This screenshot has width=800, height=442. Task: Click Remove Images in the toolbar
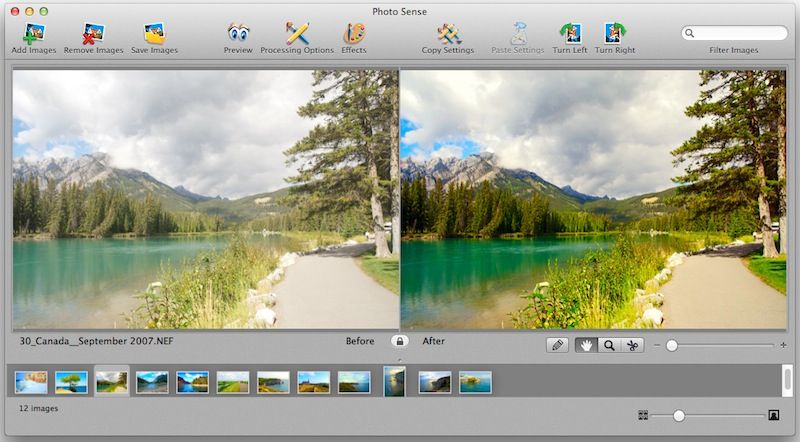(x=94, y=33)
